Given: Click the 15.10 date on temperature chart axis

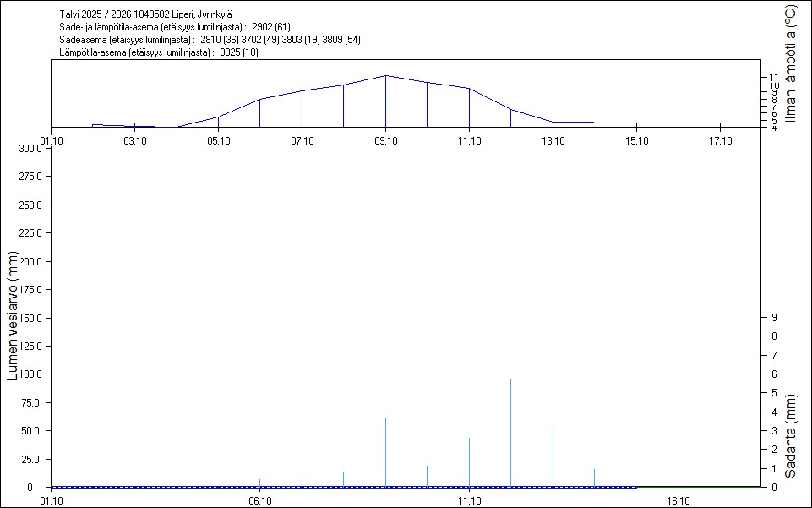Looking at the screenshot, I should tap(635, 141).
